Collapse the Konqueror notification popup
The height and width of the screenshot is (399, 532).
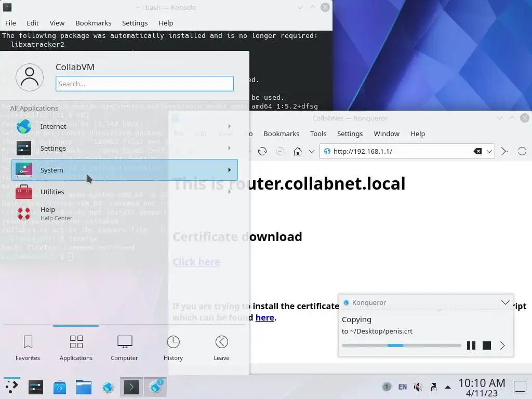click(505, 302)
